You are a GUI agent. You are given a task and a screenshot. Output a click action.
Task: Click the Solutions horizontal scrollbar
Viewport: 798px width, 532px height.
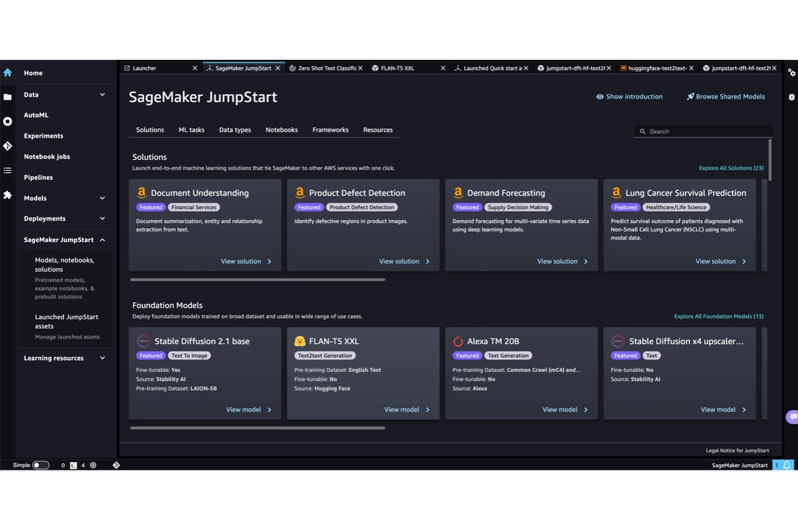[x=258, y=280]
